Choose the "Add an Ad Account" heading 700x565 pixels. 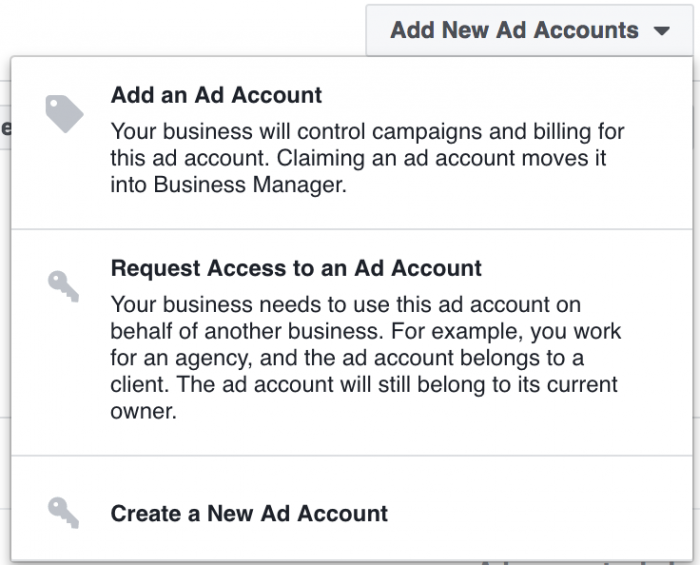216,96
